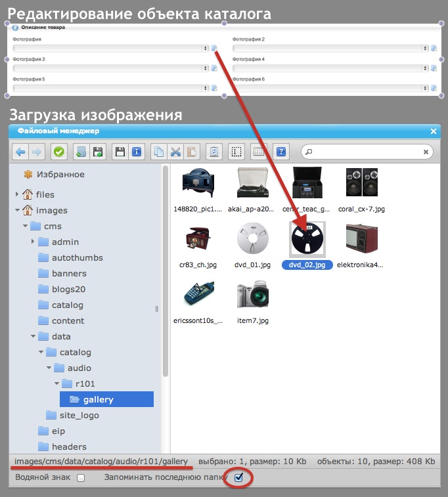448x497 pixels.
Task: Clear the search box with x icon
Action: pos(426,152)
